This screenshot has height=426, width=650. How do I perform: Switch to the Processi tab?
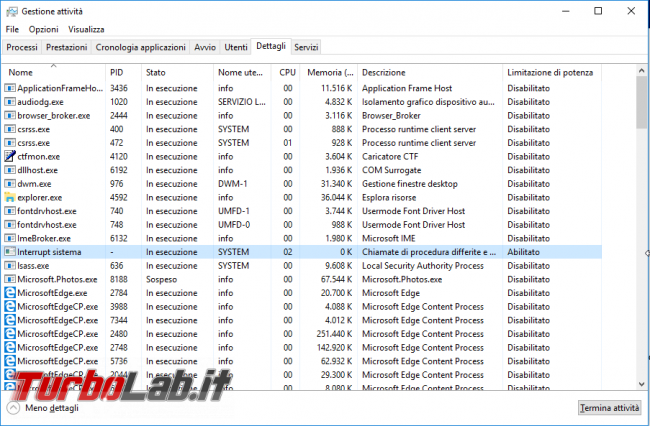pos(22,47)
